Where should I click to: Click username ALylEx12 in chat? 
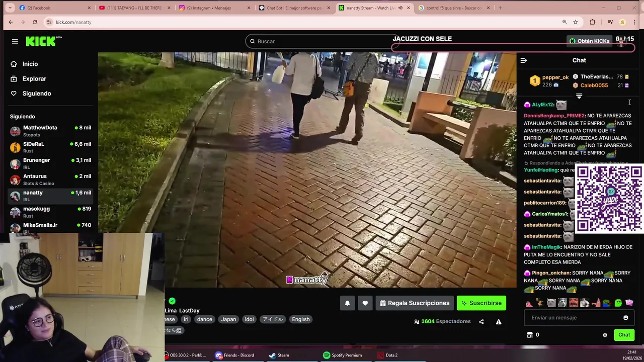542,105
